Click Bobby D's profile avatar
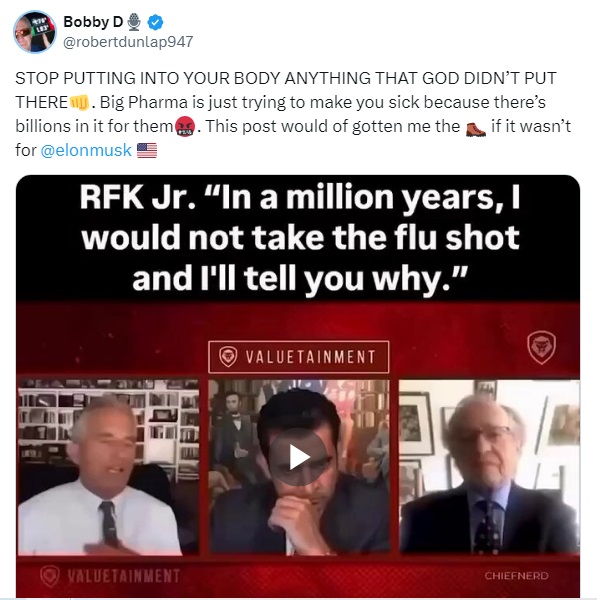Image resolution: width=597 pixels, height=600 pixels. click(x=35, y=32)
